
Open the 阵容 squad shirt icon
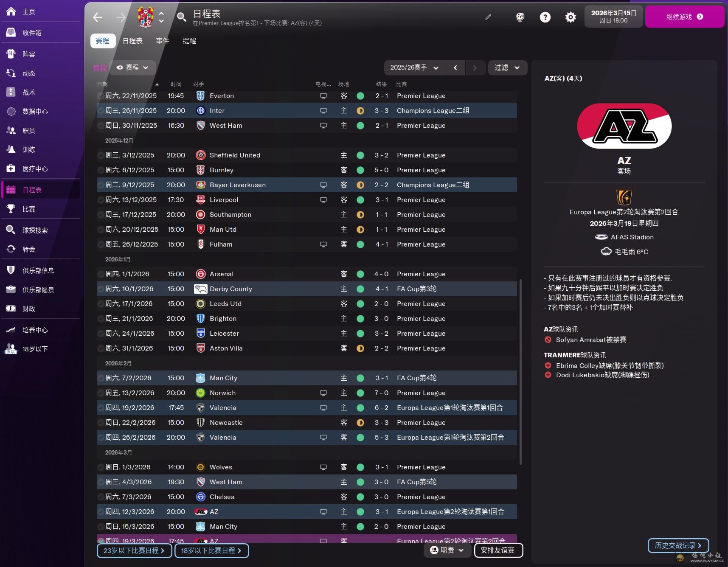pyautogui.click(x=11, y=54)
